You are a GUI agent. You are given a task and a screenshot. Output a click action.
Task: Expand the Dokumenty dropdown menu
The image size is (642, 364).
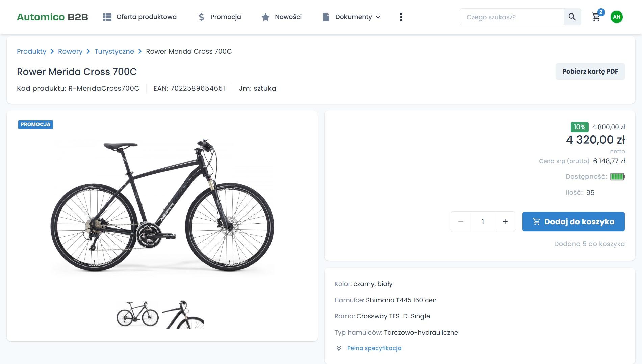tap(358, 17)
